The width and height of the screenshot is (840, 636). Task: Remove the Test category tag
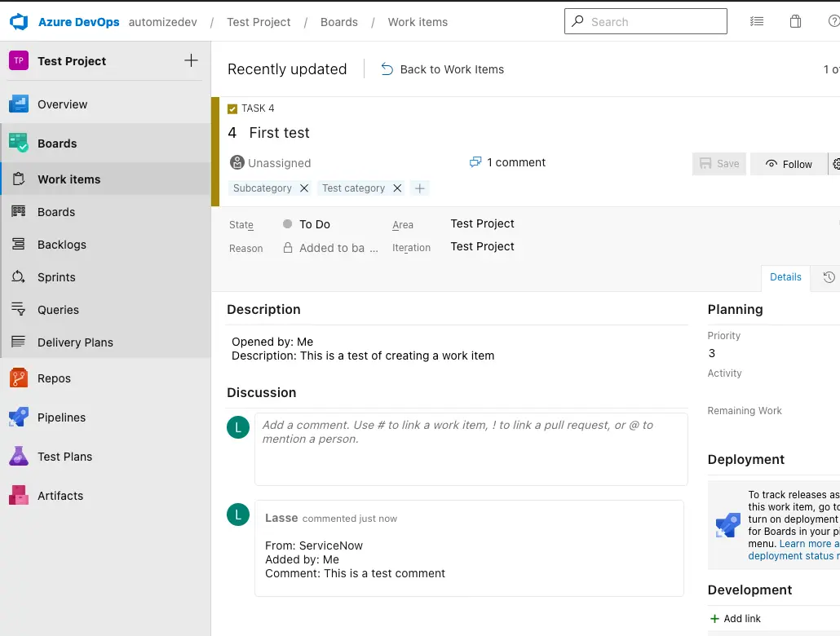(397, 188)
